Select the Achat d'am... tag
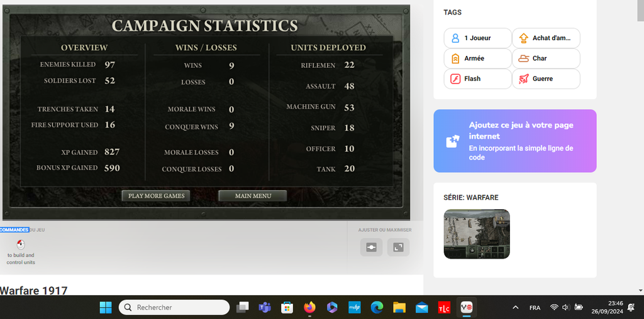The height and width of the screenshot is (319, 644). 546,38
